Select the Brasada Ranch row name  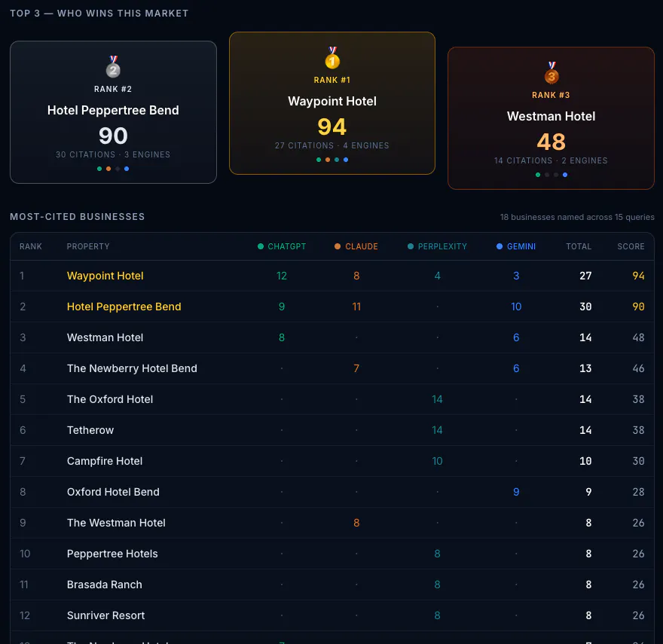coord(105,584)
